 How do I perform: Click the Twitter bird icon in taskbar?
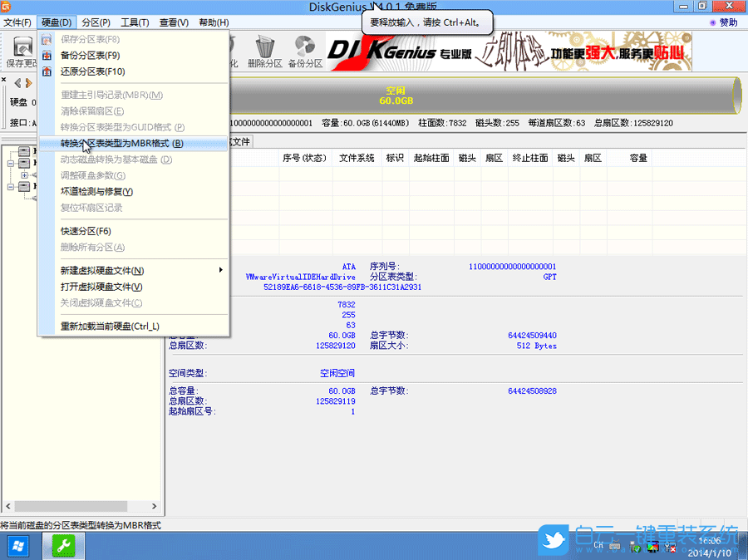(x=552, y=541)
